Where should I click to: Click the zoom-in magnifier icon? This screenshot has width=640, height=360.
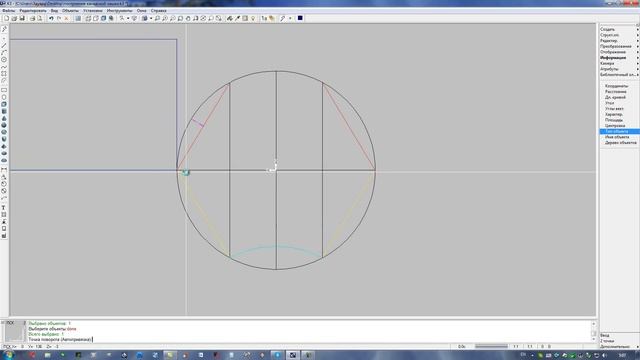pyautogui.click(x=165, y=18)
